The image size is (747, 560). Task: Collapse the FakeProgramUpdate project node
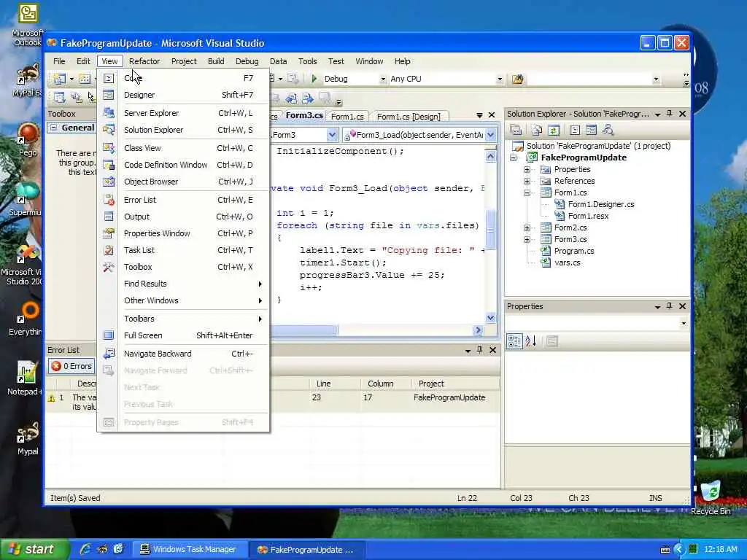click(x=513, y=157)
